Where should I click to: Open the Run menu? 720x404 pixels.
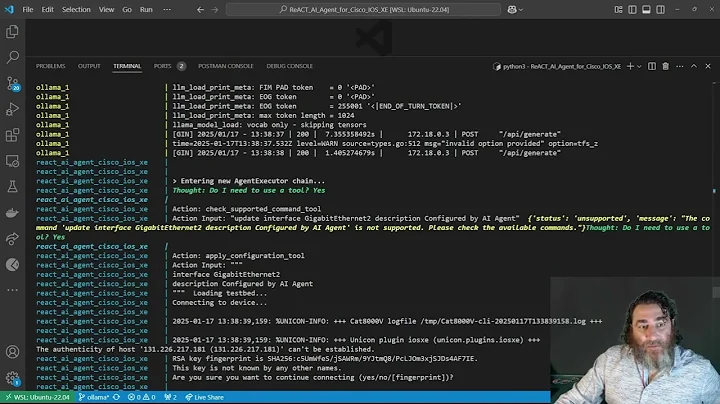click(146, 9)
